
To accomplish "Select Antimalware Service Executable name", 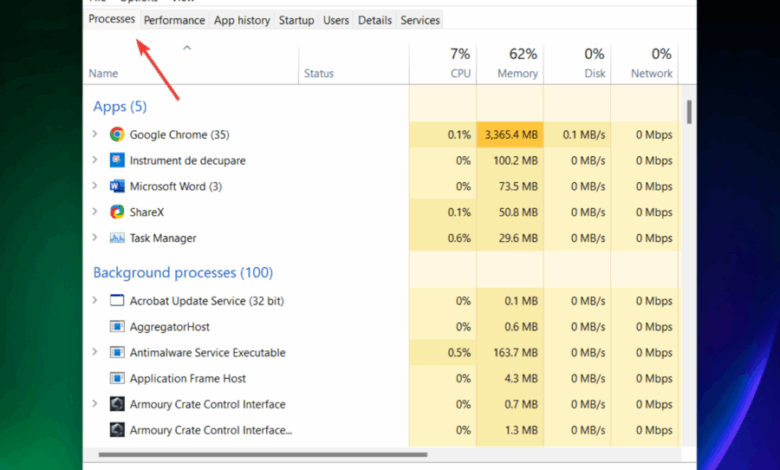I will click(x=207, y=353).
